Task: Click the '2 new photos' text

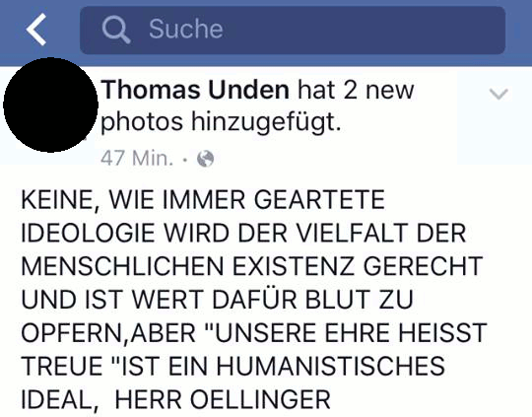Action: (257, 105)
